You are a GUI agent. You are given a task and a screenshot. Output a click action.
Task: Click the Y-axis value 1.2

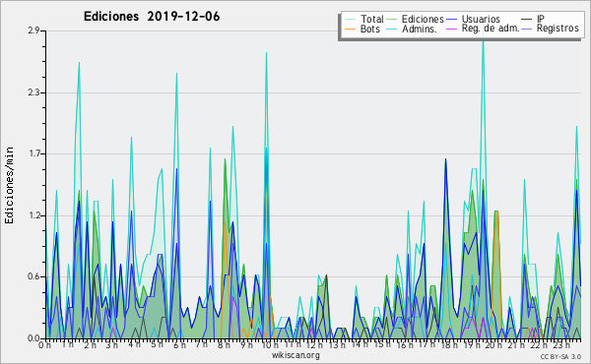[33, 215]
